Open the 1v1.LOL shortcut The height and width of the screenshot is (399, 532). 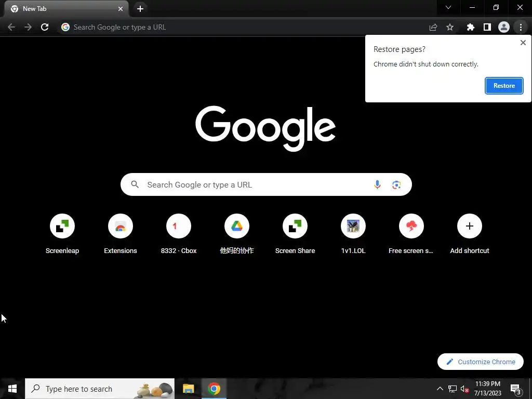[353, 234]
